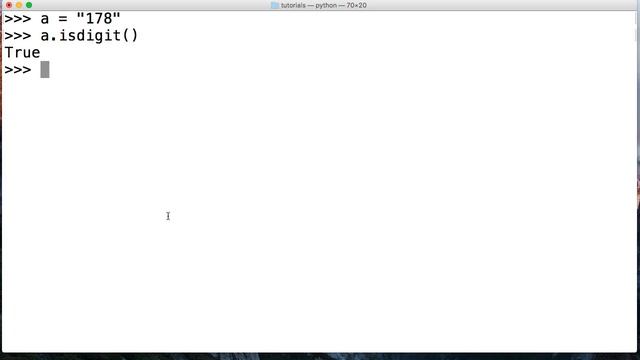The image size is (640, 360).
Task: Click the red close window button
Action: [x=9, y=5]
